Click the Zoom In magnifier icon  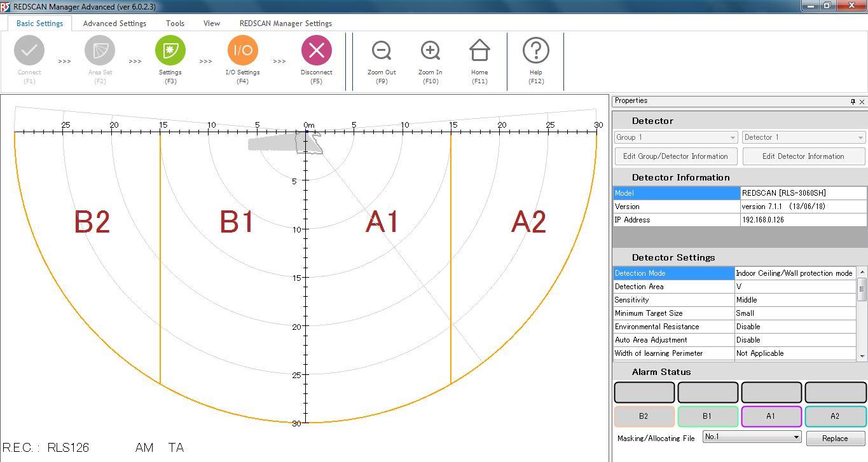431,51
